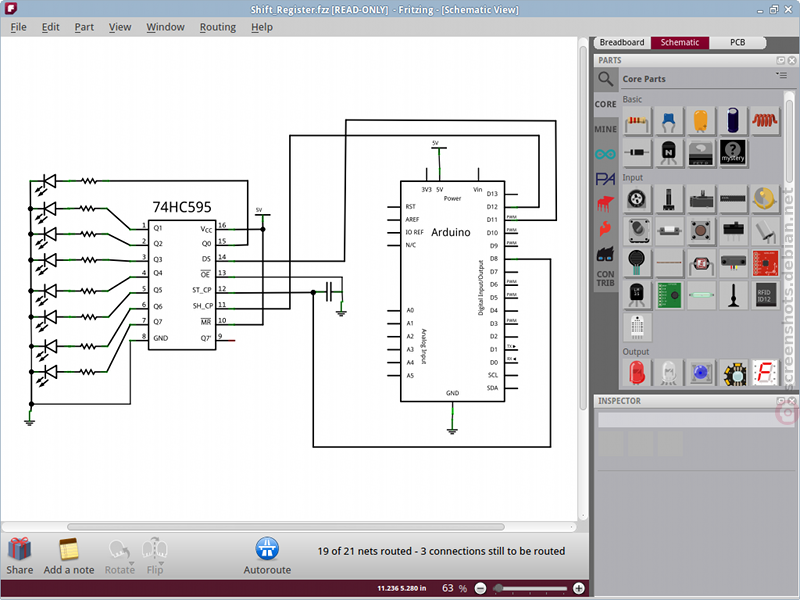Screen dimensions: 800x600
Task: Pick the white RGB LED part
Action: tap(669, 372)
